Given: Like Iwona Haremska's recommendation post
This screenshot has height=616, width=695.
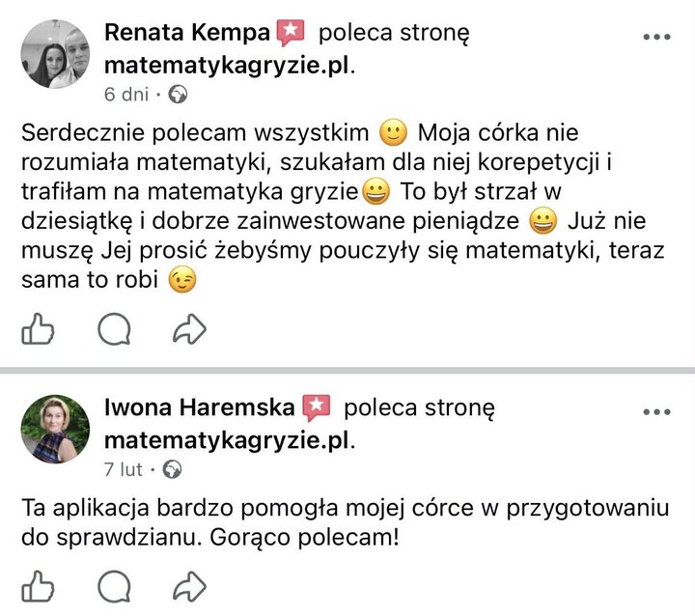Looking at the screenshot, I should click(x=37, y=585).
